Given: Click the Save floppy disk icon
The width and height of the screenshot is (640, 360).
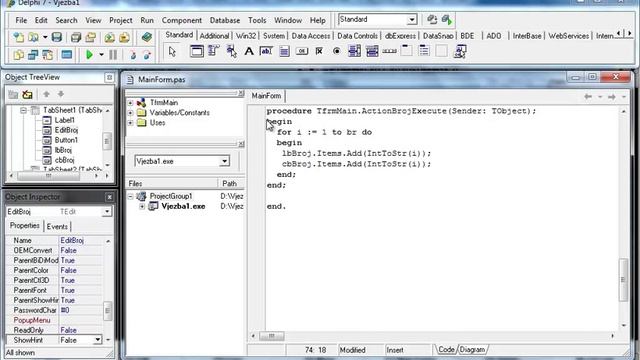Looking at the screenshot, I should [57, 38].
